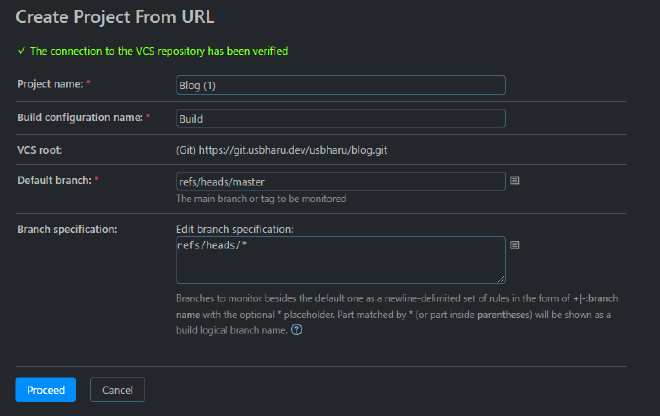Image resolution: width=660 pixels, height=416 pixels.
Task: Click the "main branch or tag" hint text
Action: 261,199
